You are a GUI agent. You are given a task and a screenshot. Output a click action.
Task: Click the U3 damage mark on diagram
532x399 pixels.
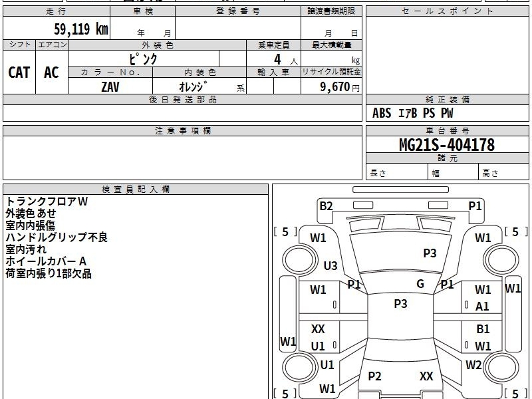pyautogui.click(x=331, y=265)
